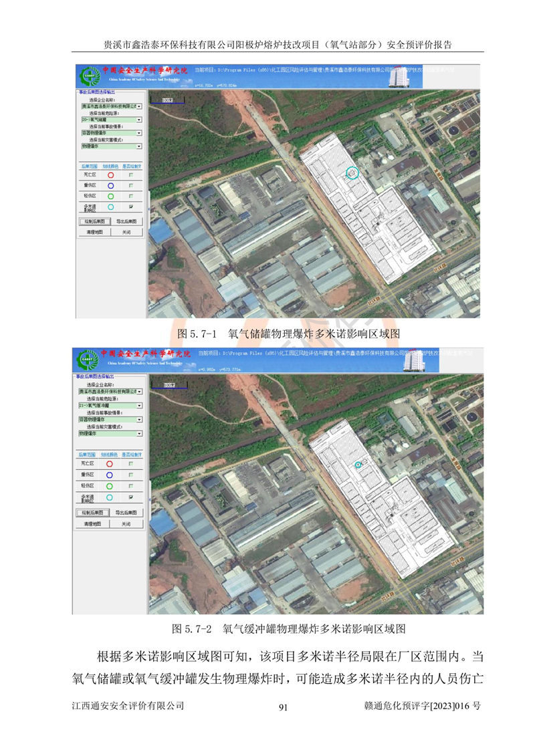The width and height of the screenshot is (535, 756).
Task: Click the 后果范围 column header in Figure 5.7-1
Action: [88, 165]
